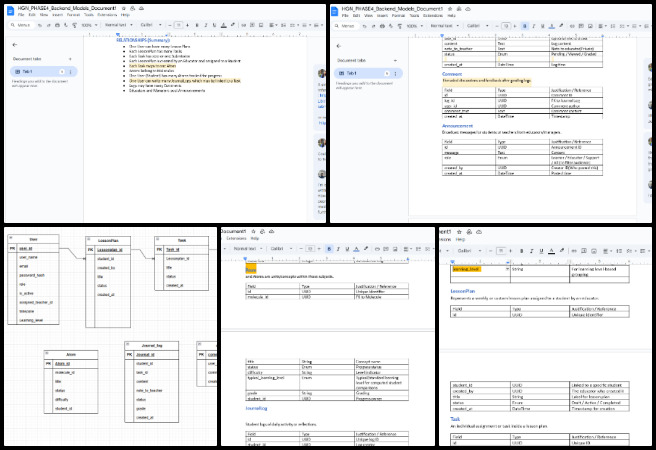
Task: Open Tools menu in Comment table window
Action: (x=414, y=15)
